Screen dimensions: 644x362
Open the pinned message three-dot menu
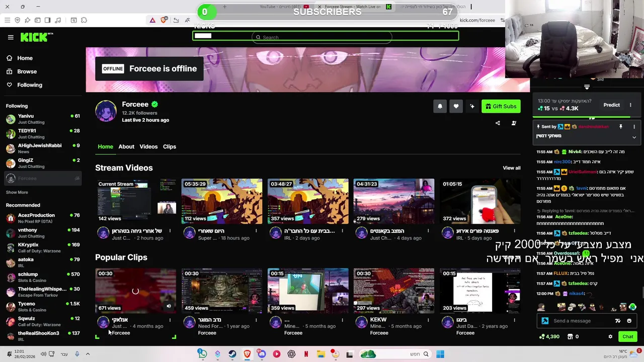(x=634, y=127)
